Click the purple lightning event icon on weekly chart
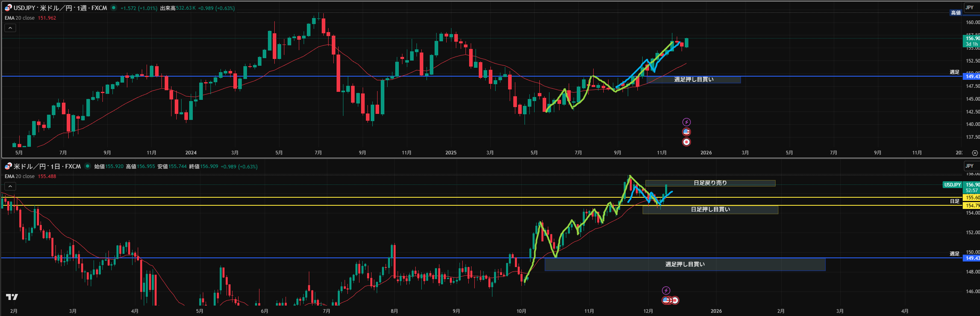 pos(686,122)
